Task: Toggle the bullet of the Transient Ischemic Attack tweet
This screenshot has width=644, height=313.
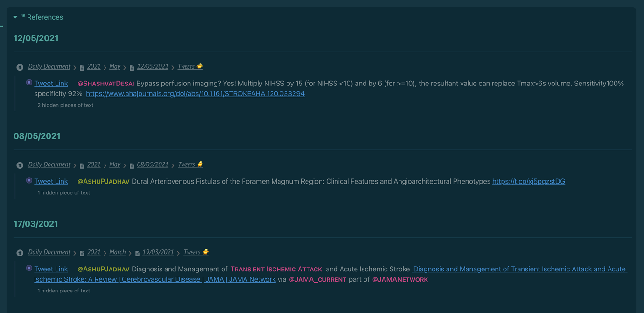Action: (28, 268)
